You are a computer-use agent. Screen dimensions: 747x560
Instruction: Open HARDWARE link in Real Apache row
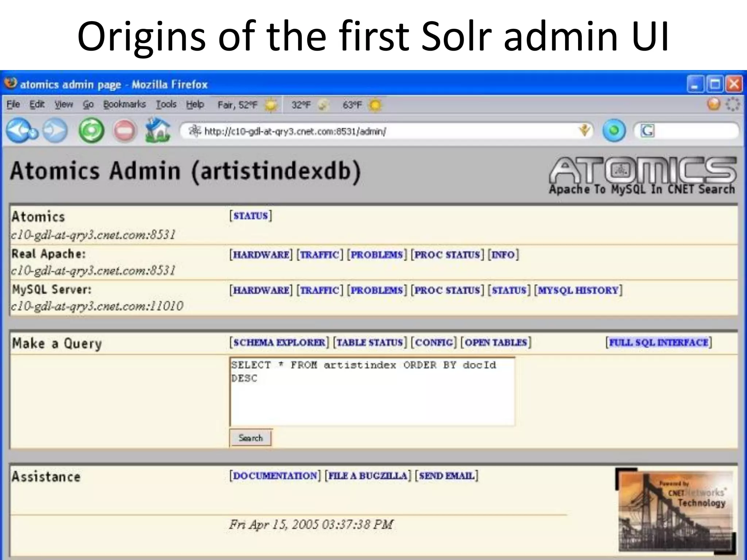(x=261, y=254)
